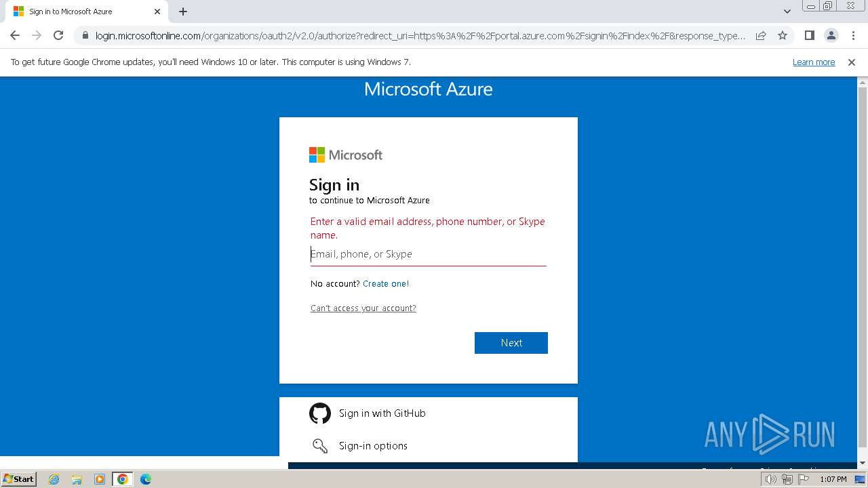Viewport: 868px width, 488px height.
Task: Open the Windows Start button
Action: [x=18, y=479]
